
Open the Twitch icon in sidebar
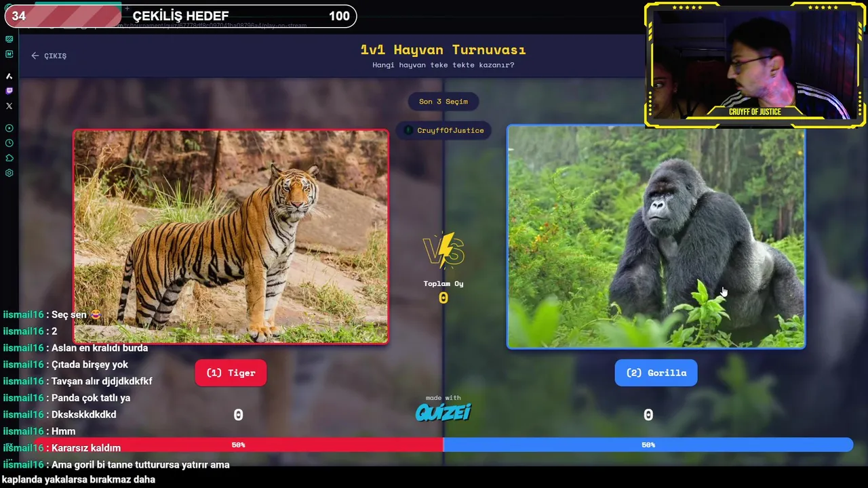click(x=9, y=91)
